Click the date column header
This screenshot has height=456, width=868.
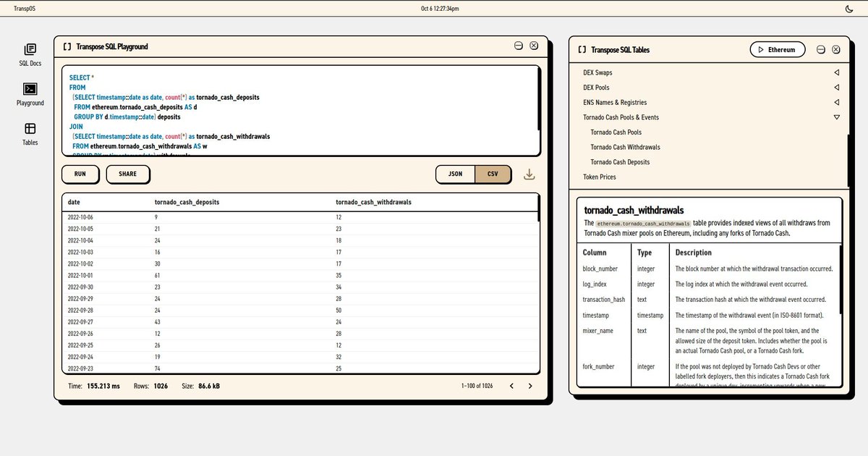click(74, 202)
